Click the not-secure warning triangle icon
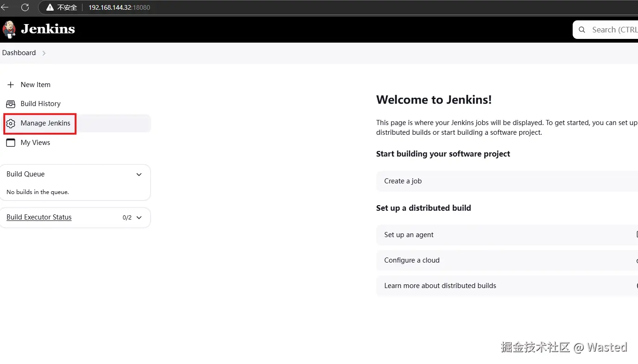638x364 pixels. pos(50,7)
